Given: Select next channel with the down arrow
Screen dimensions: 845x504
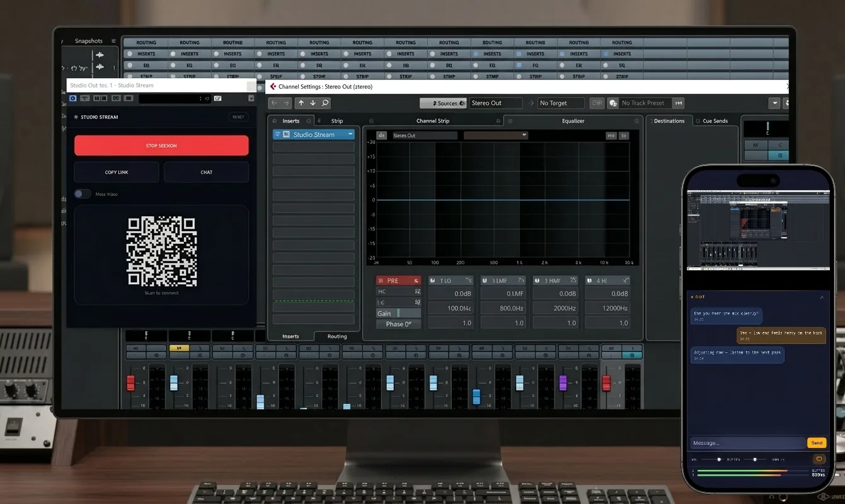Looking at the screenshot, I should pos(313,103).
